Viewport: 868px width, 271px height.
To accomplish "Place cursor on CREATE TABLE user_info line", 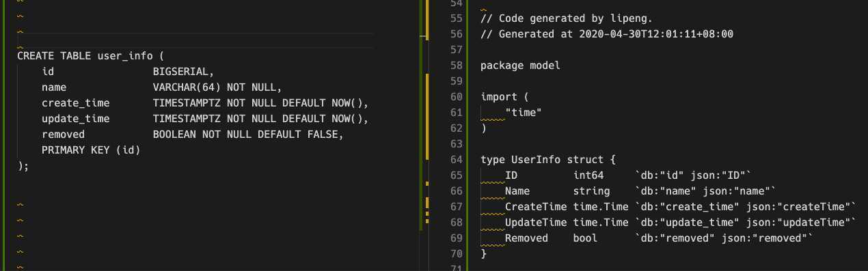I will [x=90, y=56].
